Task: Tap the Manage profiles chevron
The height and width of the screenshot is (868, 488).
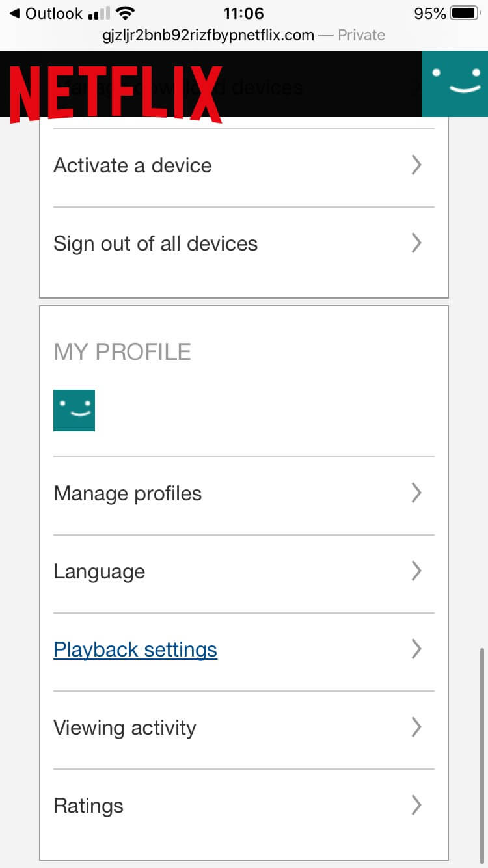Action: coord(417,493)
